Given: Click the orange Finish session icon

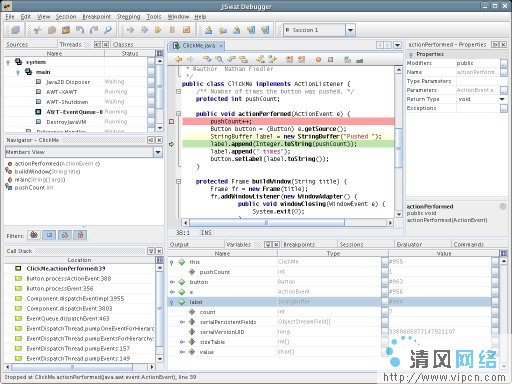Looking at the screenshot, I should pos(186,30).
